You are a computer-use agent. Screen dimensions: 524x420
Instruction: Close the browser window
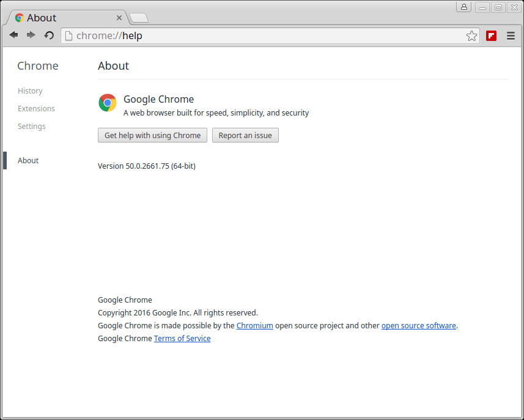514,7
